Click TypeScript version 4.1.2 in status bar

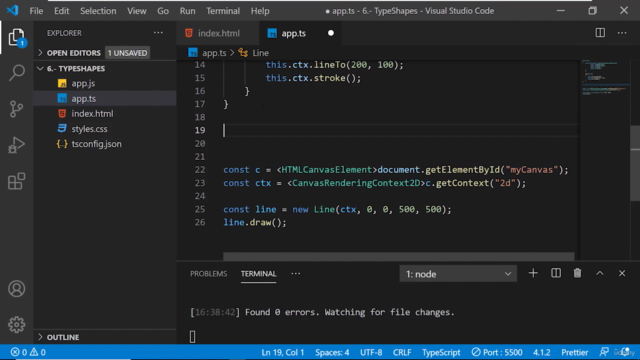[x=542, y=352]
